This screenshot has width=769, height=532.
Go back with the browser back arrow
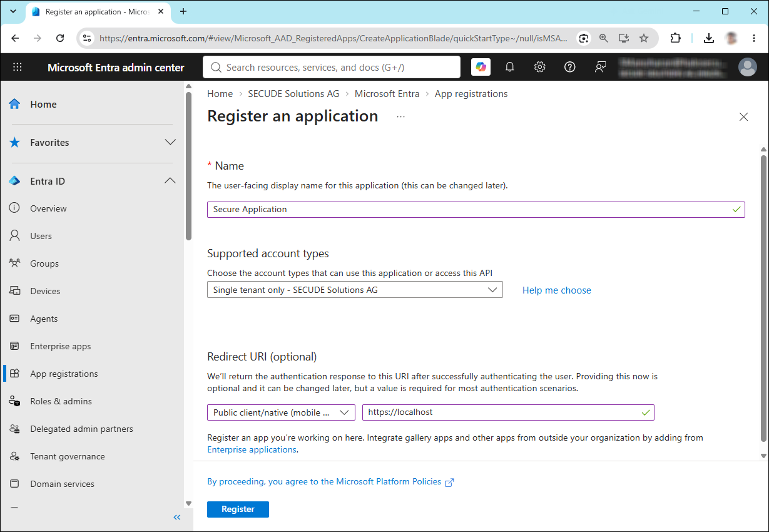click(16, 38)
